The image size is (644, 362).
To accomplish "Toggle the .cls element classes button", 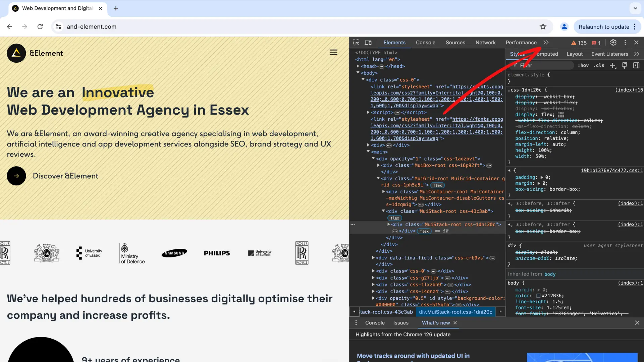I will pos(599,66).
